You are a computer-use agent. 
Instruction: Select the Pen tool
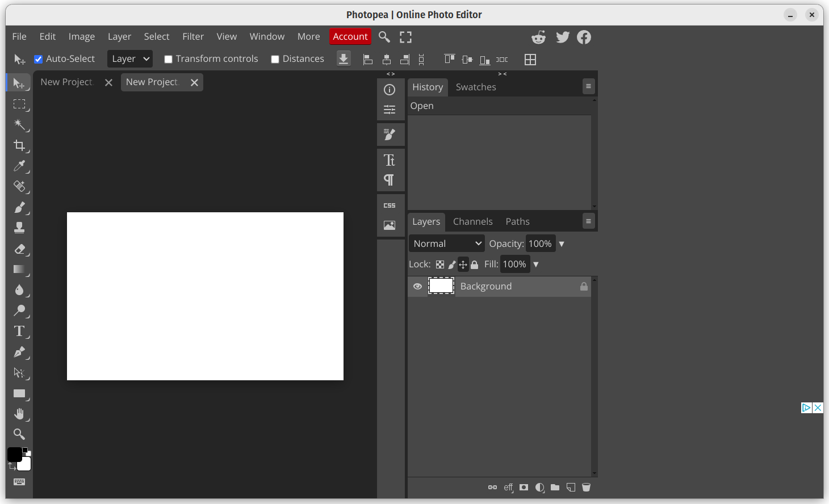pos(19,352)
